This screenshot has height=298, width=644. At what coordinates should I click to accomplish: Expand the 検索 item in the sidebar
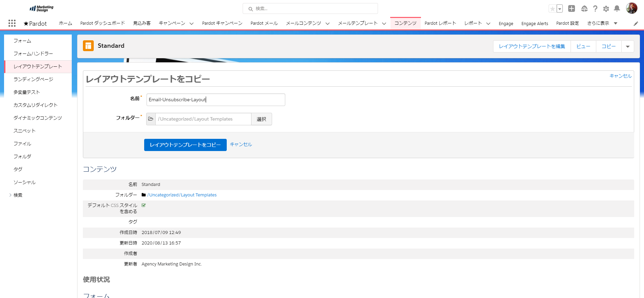coord(10,195)
